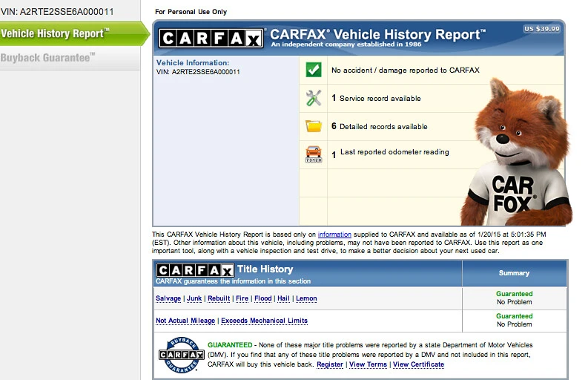588x380 pixels.
Task: Click 'Guaranteed No Problem' in Salvage row
Action: (x=515, y=298)
